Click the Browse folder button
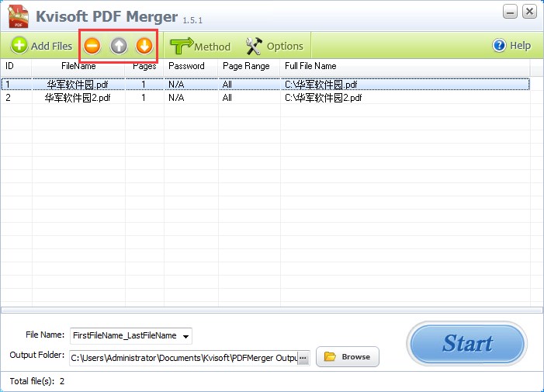This screenshot has height=392, width=544. coord(348,356)
